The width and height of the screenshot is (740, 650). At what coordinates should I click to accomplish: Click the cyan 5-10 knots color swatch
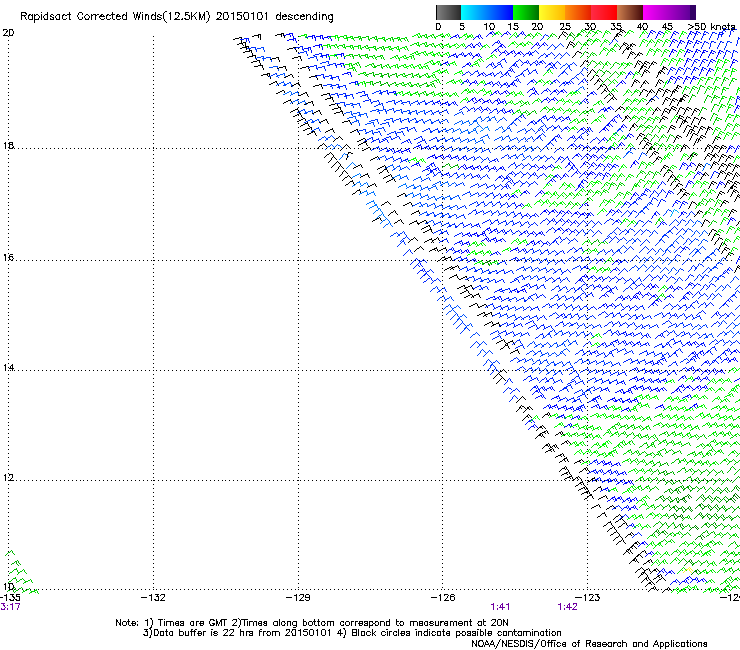click(474, 12)
